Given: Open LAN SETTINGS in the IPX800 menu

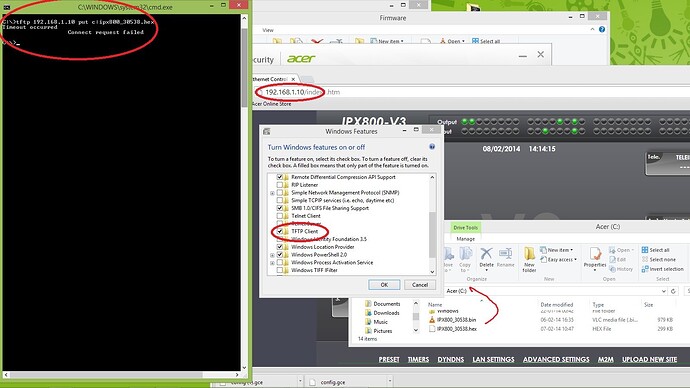Looking at the screenshot, I should click(493, 359).
